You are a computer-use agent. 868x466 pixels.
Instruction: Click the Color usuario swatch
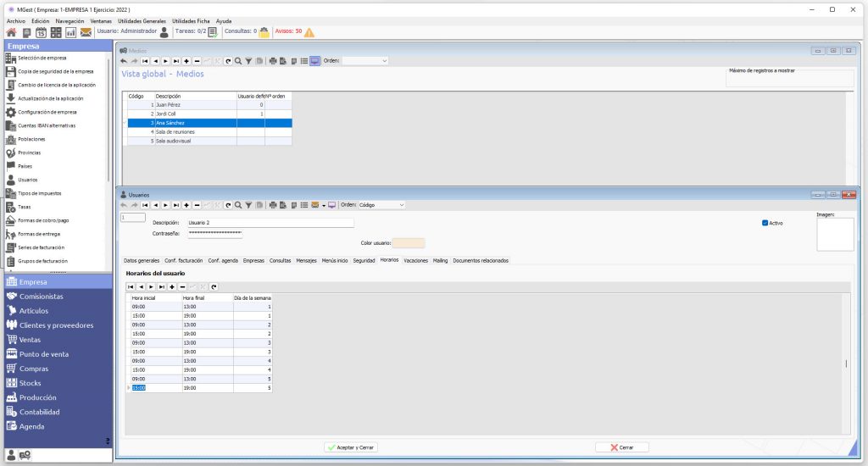point(408,243)
